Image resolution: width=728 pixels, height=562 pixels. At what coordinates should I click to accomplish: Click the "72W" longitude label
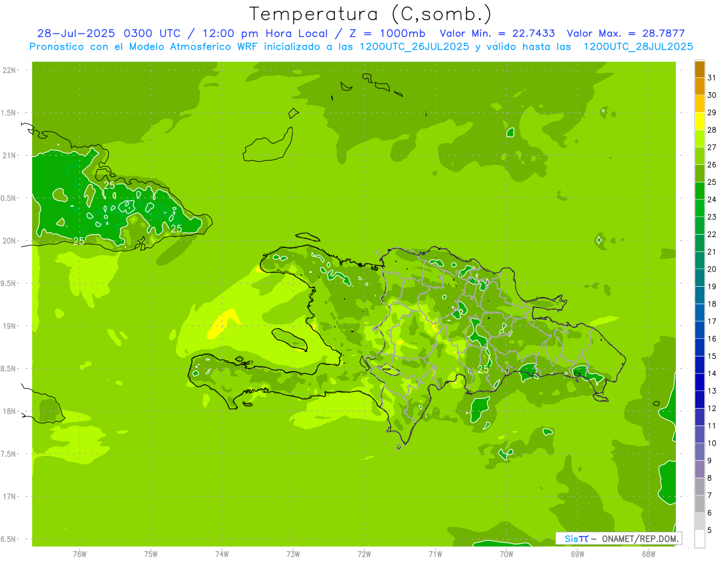point(365,555)
